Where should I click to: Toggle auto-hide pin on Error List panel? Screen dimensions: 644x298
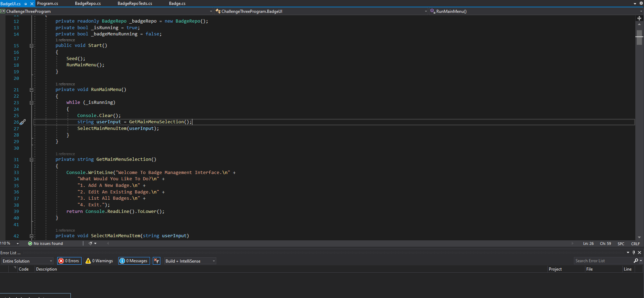pyautogui.click(x=634, y=253)
